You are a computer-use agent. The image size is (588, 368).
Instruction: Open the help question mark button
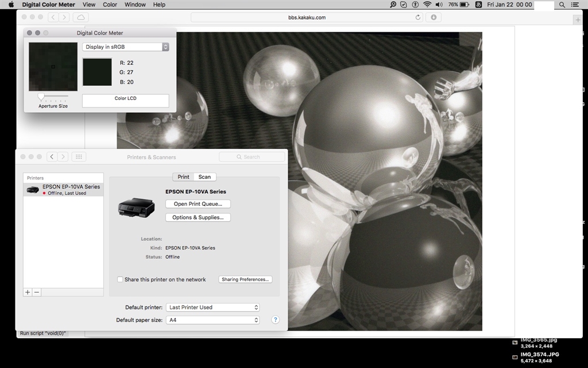coord(275,320)
